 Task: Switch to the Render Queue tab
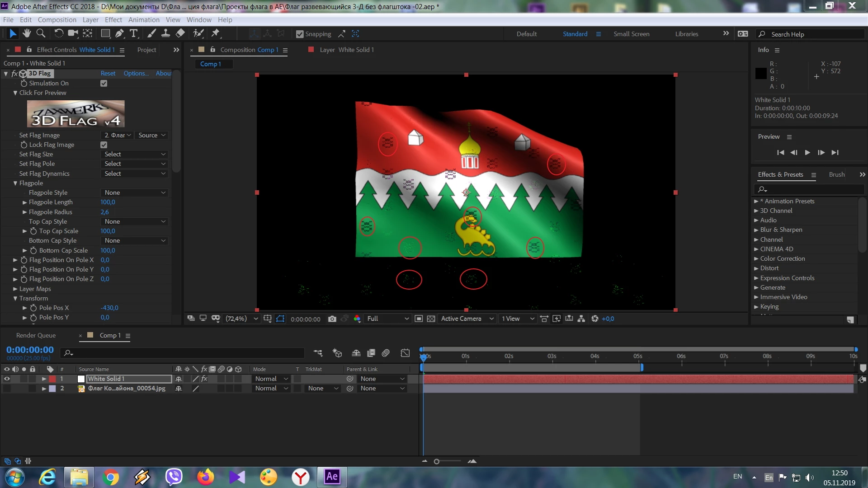point(36,336)
